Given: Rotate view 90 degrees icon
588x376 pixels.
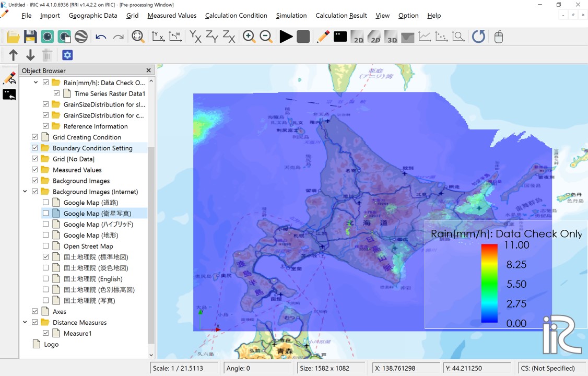Looking at the screenshot, I should 175,37.
